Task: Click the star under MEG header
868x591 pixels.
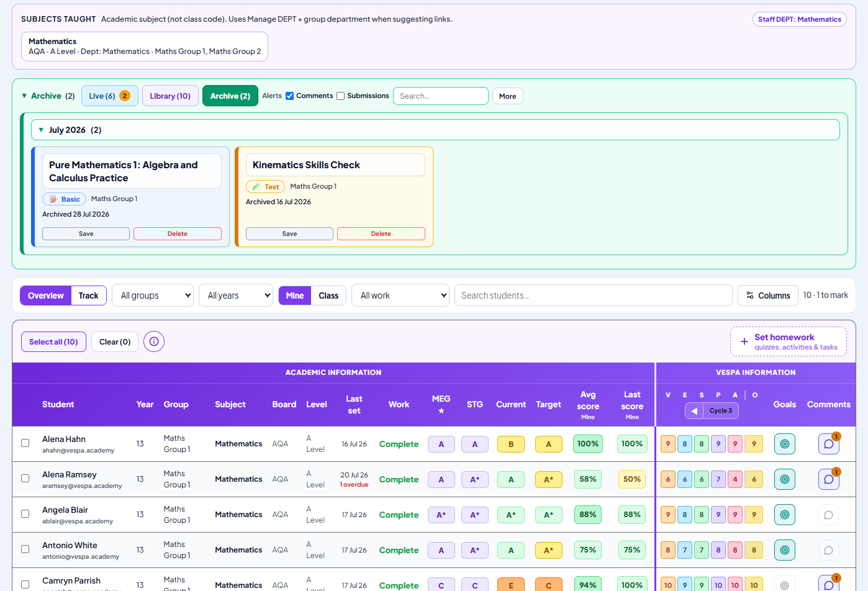Action: pyautogui.click(x=441, y=411)
